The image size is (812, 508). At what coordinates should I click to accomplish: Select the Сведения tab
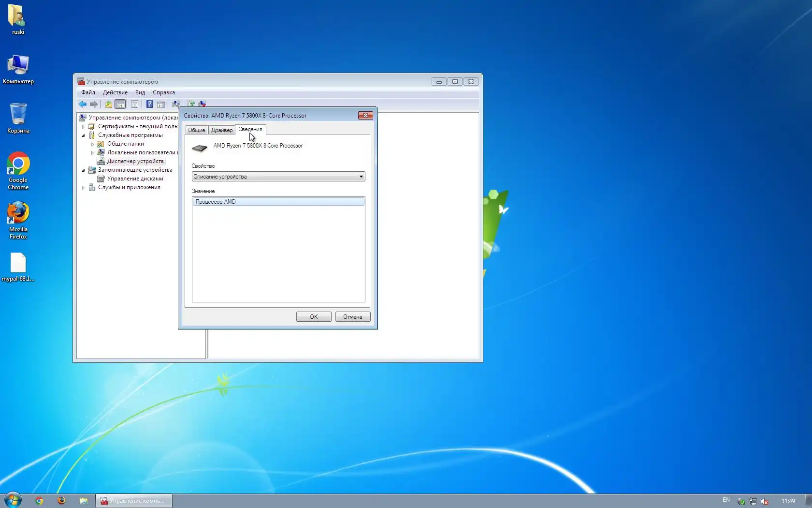click(x=250, y=129)
